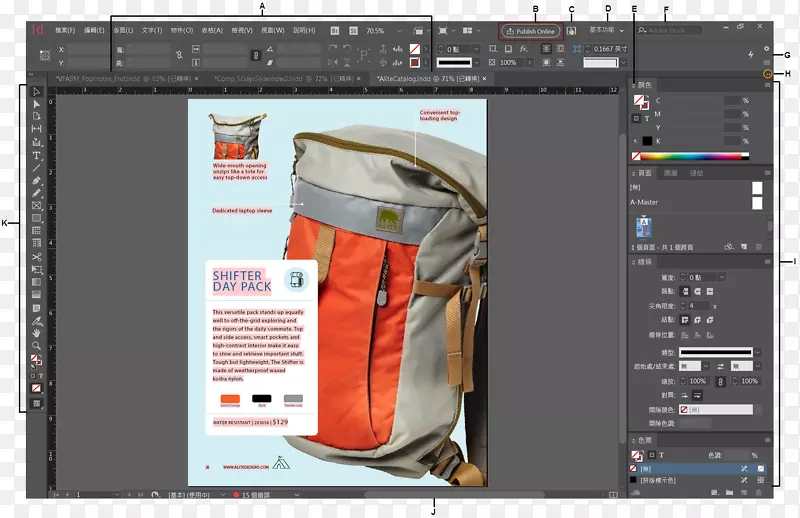Select the Eyedropper tool
This screenshot has width=800, height=518.
[x=36, y=321]
